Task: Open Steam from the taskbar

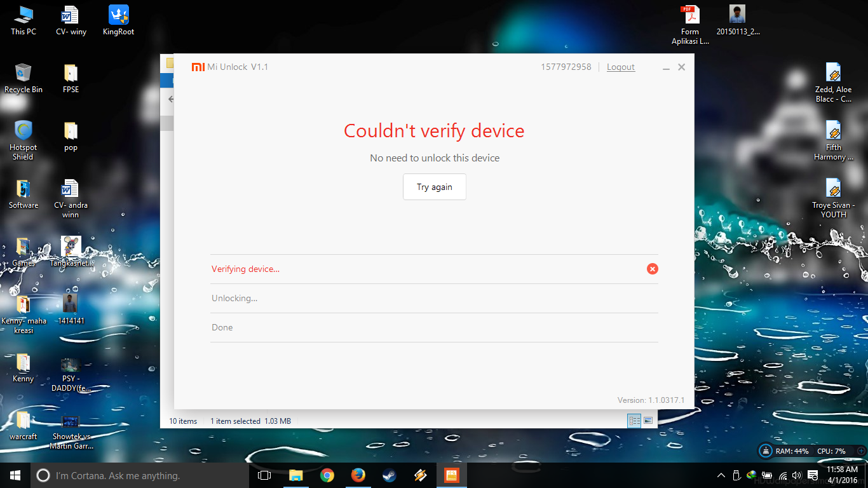Action: [389, 475]
